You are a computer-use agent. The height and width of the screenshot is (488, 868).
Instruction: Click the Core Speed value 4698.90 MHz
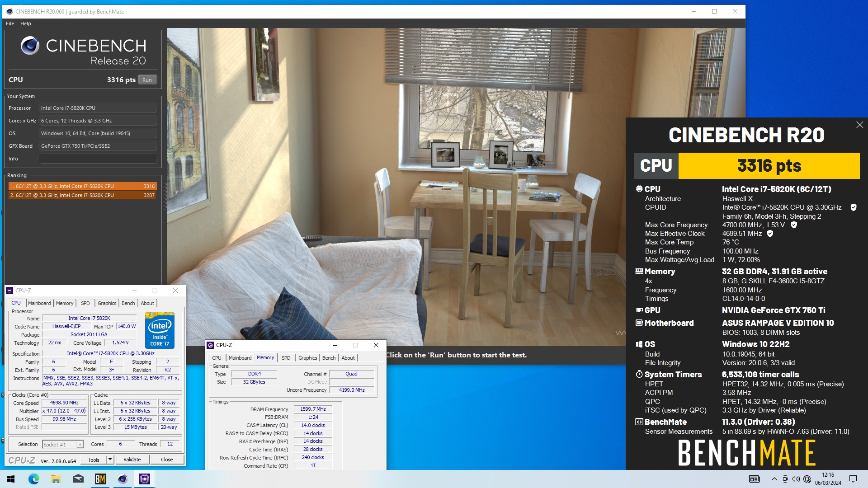pos(64,403)
